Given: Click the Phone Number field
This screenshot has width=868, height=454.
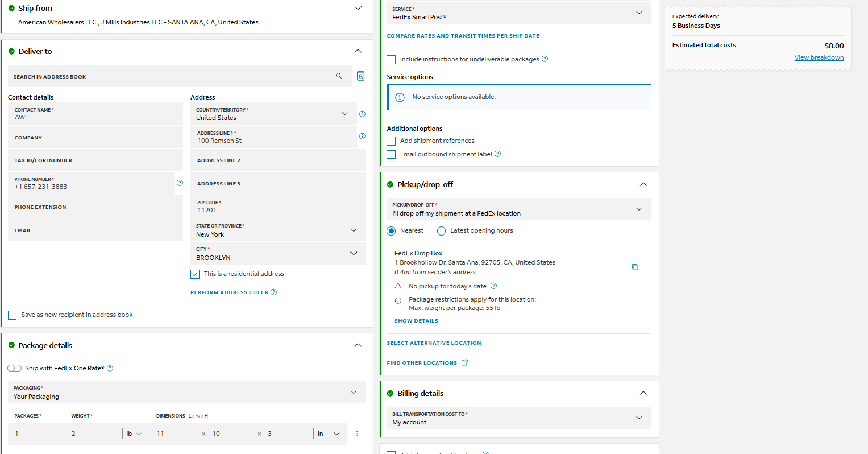Looking at the screenshot, I should coord(91,183).
